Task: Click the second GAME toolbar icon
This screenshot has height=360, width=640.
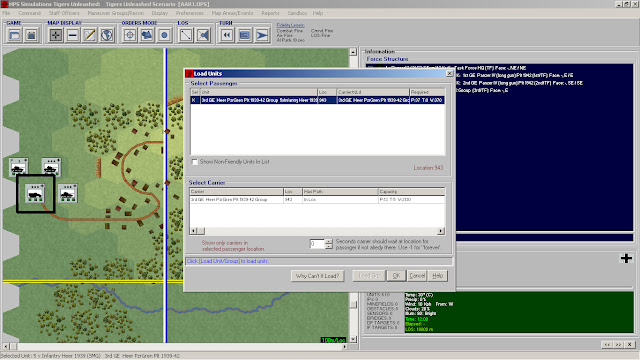Action: [x=31, y=35]
